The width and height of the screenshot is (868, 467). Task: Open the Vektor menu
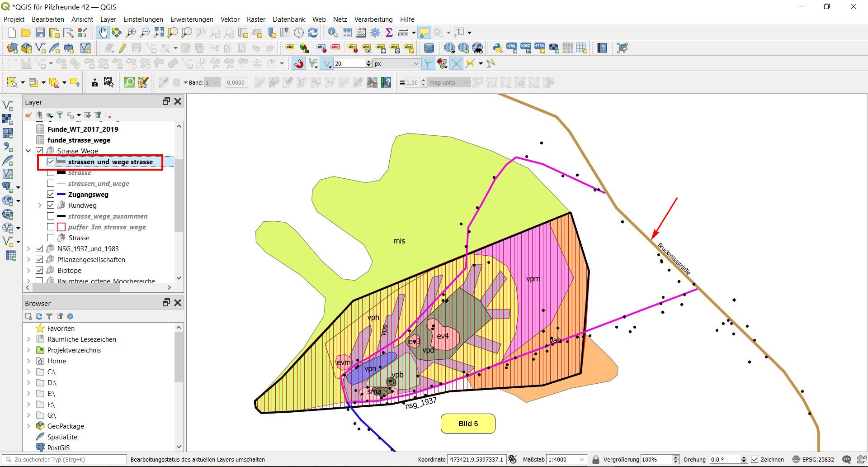tap(230, 19)
